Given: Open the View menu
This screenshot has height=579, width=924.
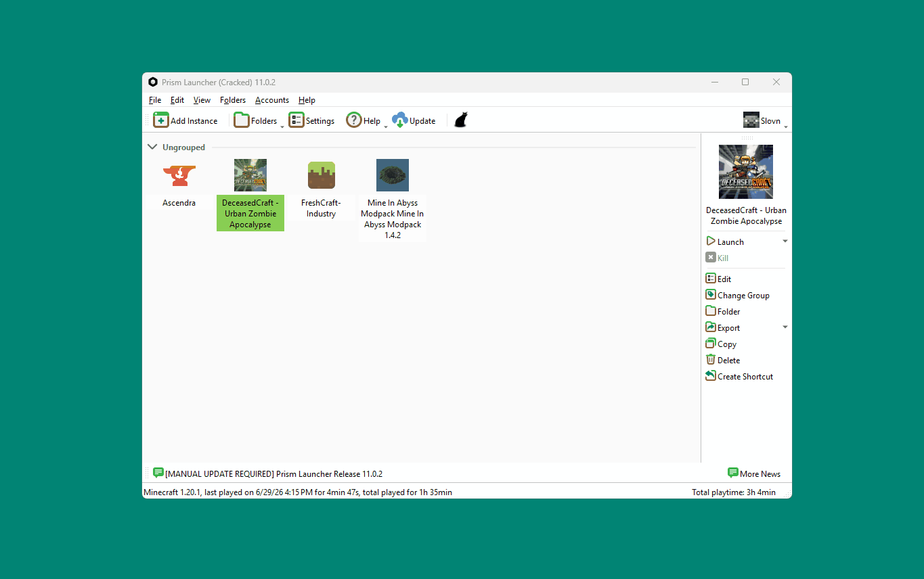Looking at the screenshot, I should (202, 100).
